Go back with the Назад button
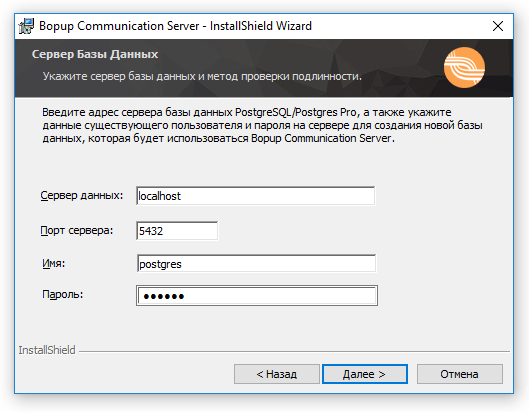529x412 pixels. (277, 374)
